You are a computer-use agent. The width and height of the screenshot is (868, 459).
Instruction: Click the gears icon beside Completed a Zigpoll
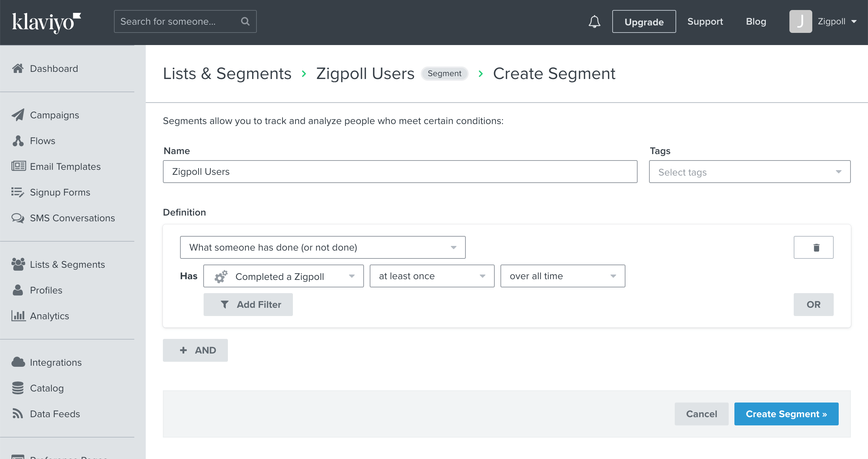[221, 276]
